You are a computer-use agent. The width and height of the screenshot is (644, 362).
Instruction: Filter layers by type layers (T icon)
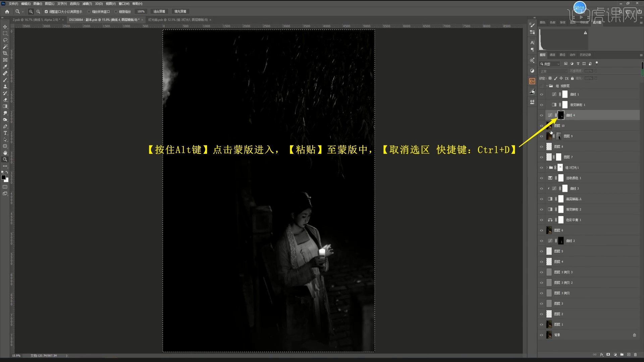pyautogui.click(x=578, y=64)
